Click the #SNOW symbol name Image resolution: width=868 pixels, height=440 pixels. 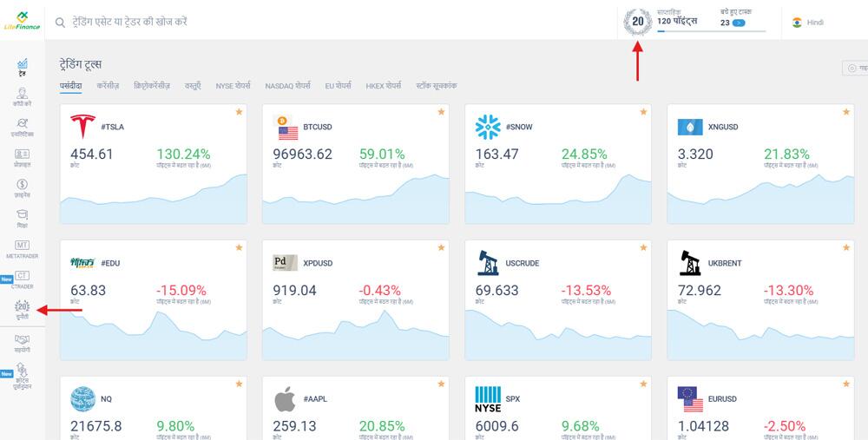pos(519,127)
